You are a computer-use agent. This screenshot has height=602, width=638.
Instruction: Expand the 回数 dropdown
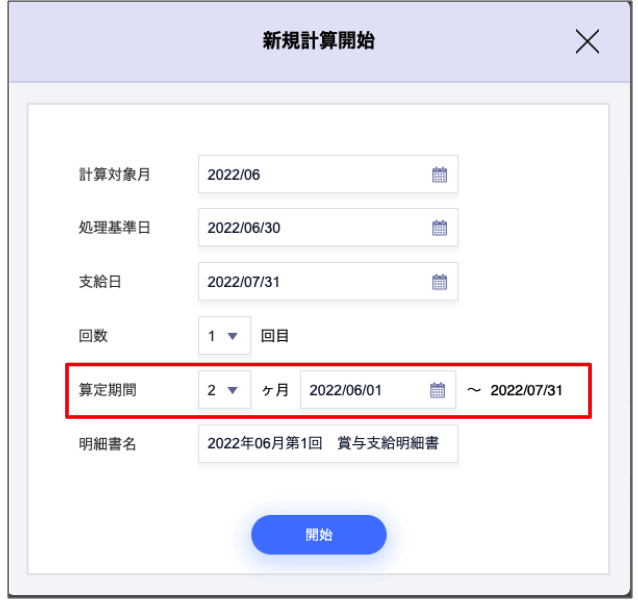(x=224, y=336)
